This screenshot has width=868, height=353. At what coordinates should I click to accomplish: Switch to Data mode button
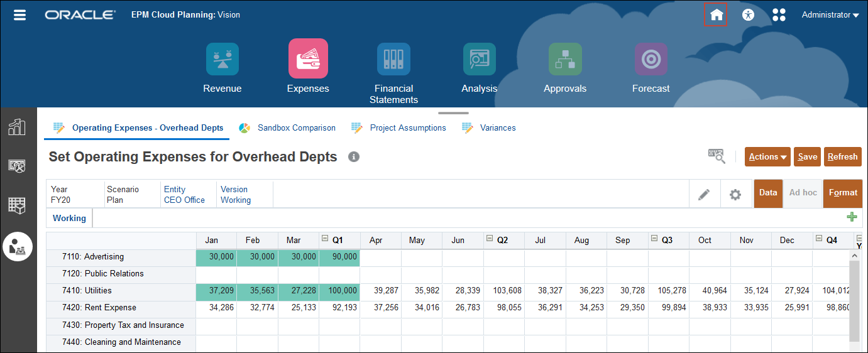[768, 193]
